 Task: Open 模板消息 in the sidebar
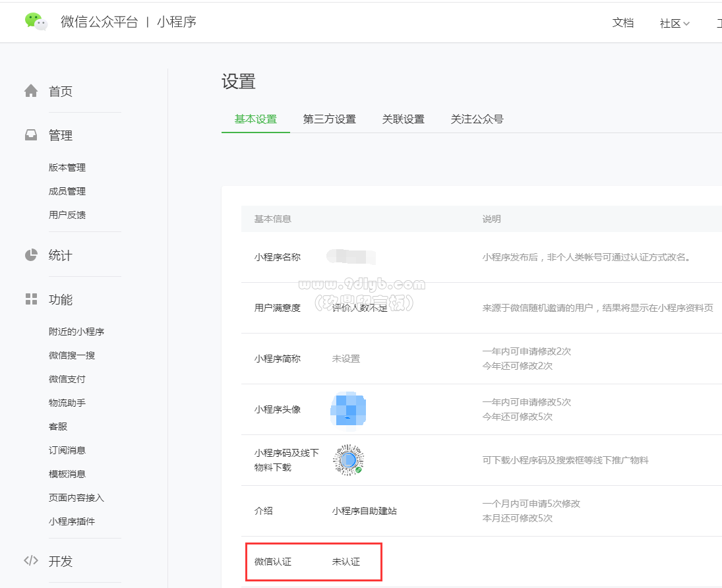click(x=67, y=474)
